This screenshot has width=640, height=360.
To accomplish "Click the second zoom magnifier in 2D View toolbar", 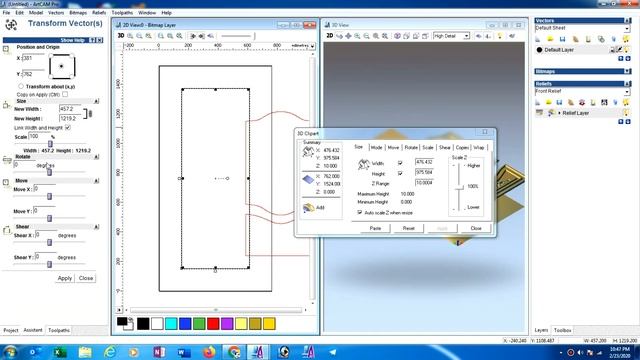I will (139, 36).
